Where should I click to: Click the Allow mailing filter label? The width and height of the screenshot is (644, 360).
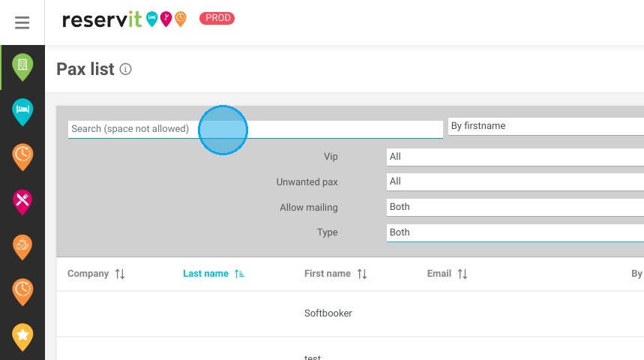click(309, 208)
